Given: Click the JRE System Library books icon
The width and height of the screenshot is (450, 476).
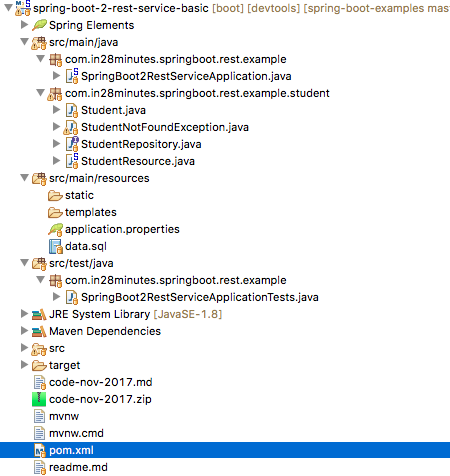Looking at the screenshot, I should coord(39,315).
